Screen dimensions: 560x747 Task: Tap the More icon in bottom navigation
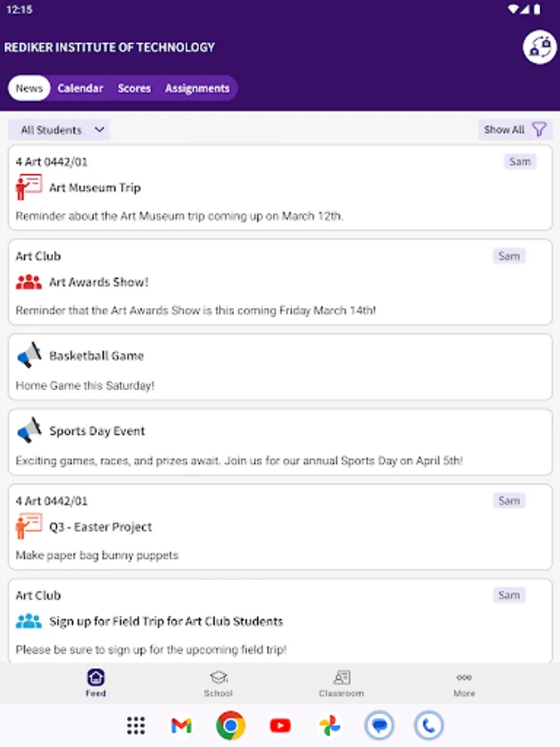464,682
